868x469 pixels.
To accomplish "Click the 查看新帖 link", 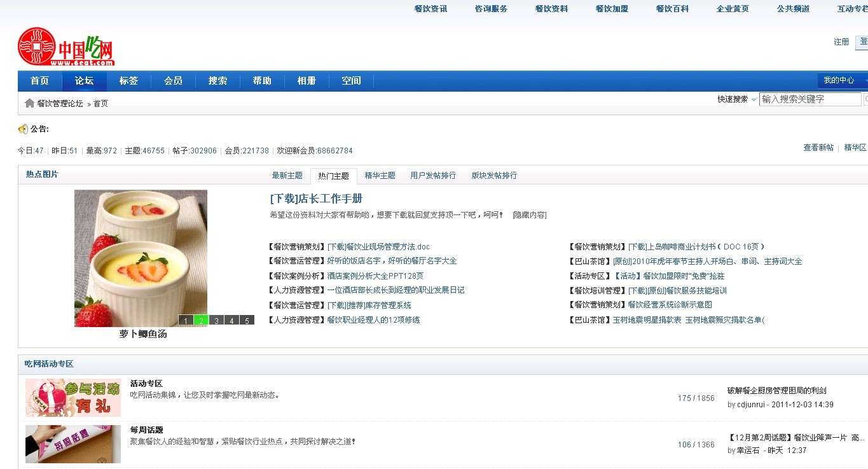I will coord(818,148).
